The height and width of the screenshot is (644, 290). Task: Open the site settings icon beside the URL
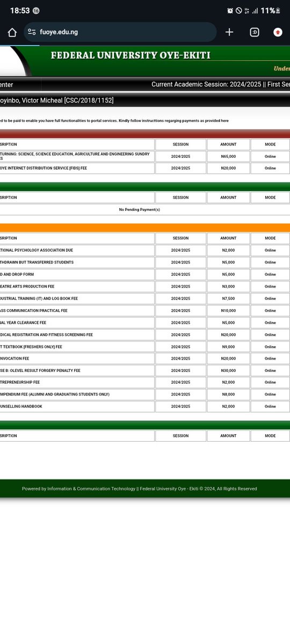pyautogui.click(x=32, y=32)
